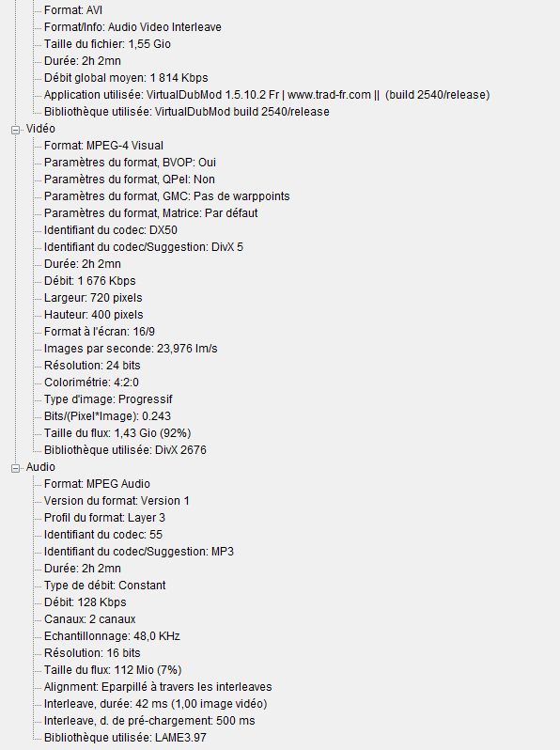
Task: Select Echantillonnage: 48,0 KHz entry
Action: pyautogui.click(x=112, y=636)
